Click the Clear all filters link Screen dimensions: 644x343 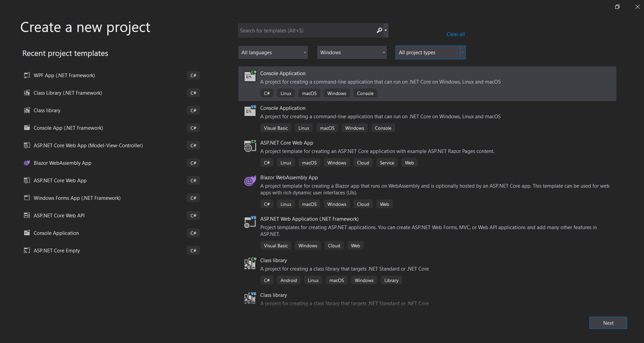click(456, 34)
